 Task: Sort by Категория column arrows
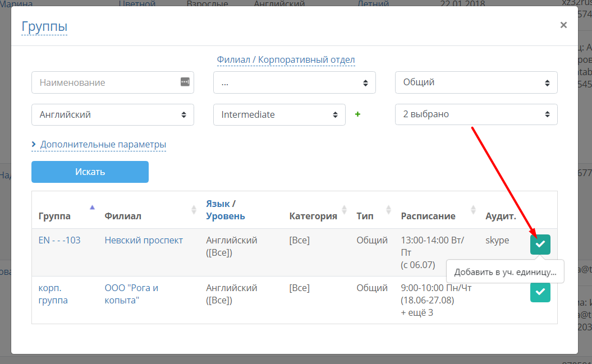coord(344,210)
